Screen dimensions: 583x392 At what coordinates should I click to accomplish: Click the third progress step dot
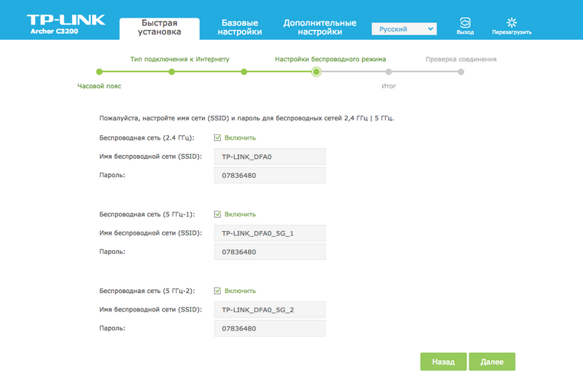[x=244, y=72]
